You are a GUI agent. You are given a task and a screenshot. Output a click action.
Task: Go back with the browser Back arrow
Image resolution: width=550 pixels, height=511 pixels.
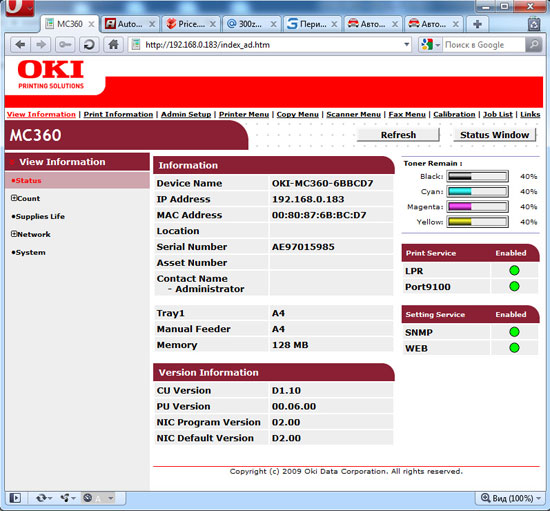click(20, 45)
